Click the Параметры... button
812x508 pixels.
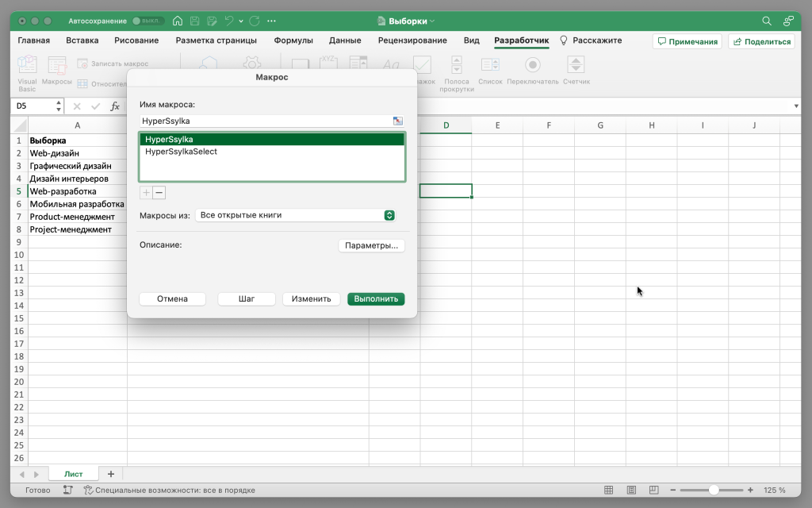pyautogui.click(x=371, y=246)
